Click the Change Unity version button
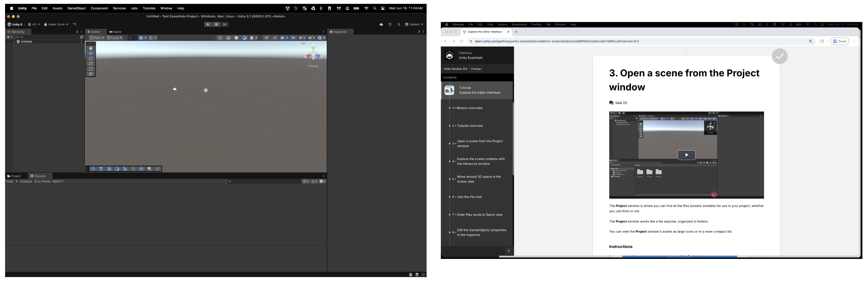 [x=476, y=69]
